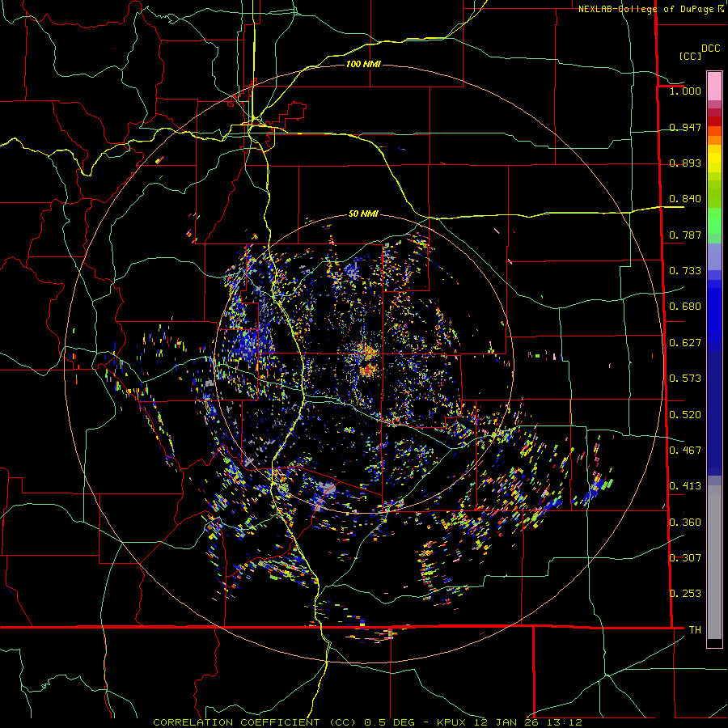The height and width of the screenshot is (728, 728).
Task: Click the TH threshold label
Action: pyautogui.click(x=695, y=630)
